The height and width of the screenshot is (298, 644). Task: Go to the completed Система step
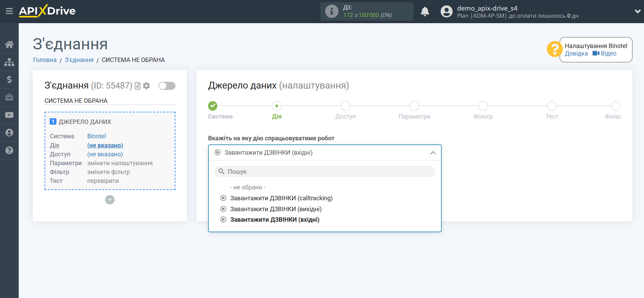point(213,106)
